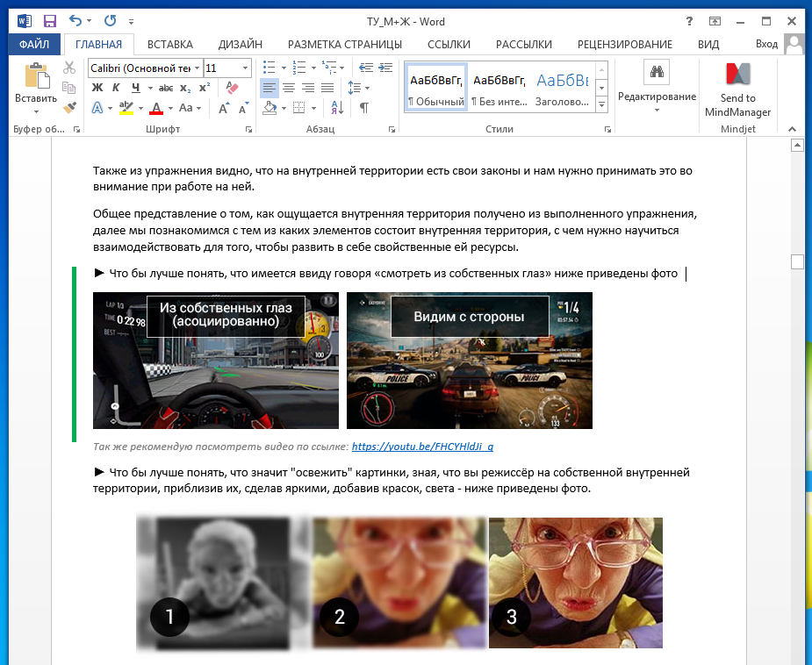The height and width of the screenshot is (665, 812).
Task: Open the ФАЙЛ tab
Action: pyautogui.click(x=34, y=45)
